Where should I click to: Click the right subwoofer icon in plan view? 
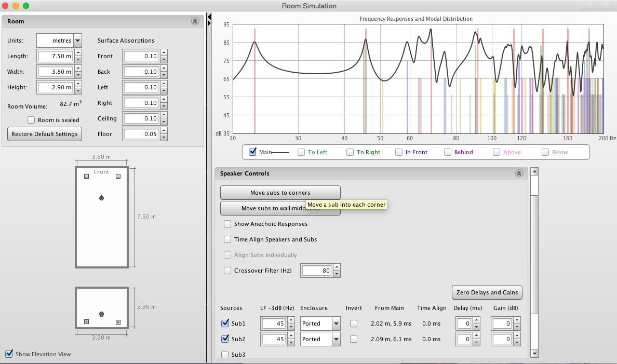tap(118, 177)
